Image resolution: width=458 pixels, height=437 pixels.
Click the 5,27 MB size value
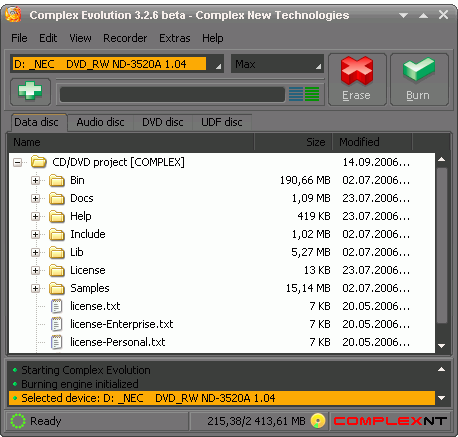pos(311,252)
